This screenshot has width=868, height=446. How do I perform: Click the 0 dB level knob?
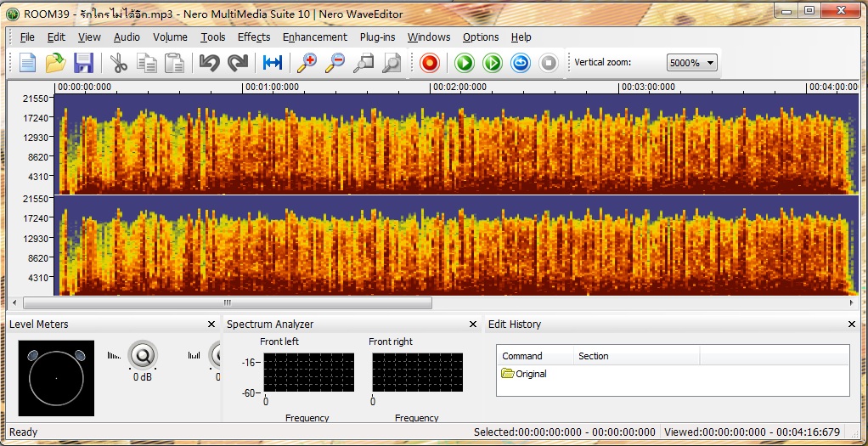pyautogui.click(x=142, y=355)
